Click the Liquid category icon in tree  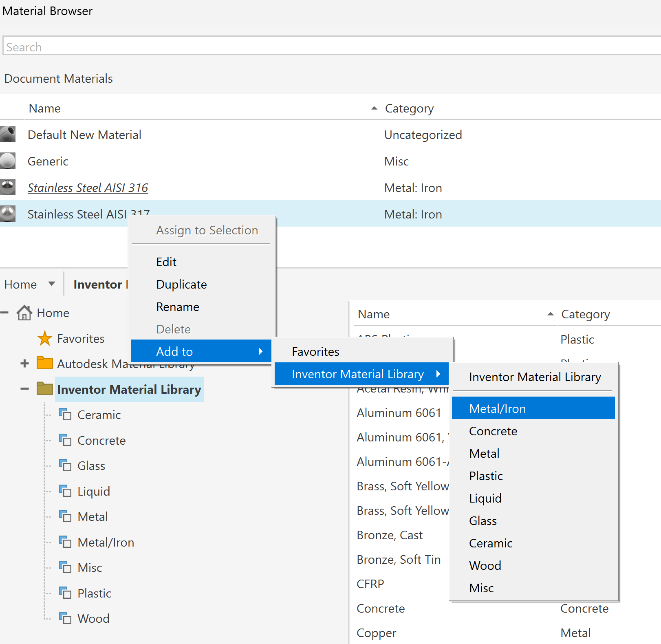click(x=65, y=491)
